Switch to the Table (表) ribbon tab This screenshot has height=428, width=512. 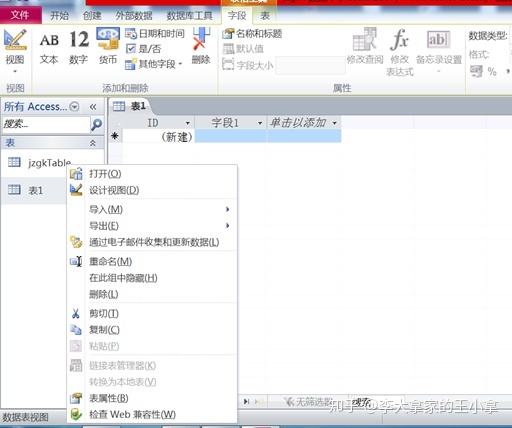265,16
